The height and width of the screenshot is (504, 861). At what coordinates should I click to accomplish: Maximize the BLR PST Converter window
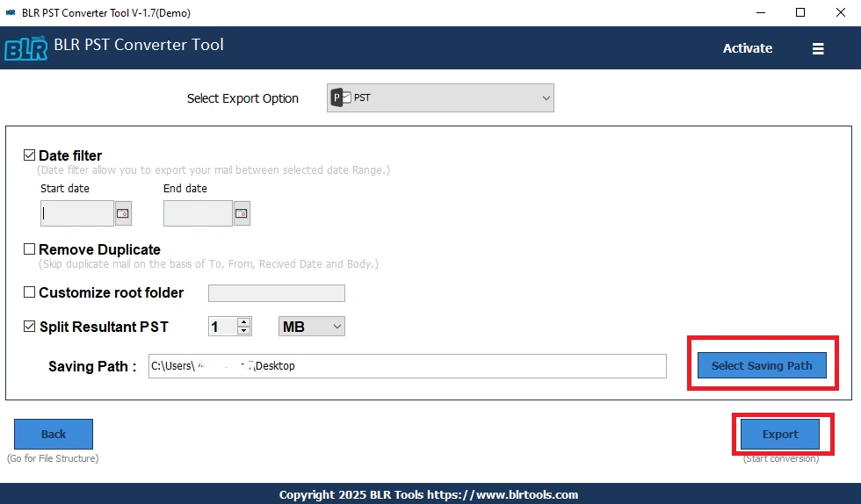(800, 12)
